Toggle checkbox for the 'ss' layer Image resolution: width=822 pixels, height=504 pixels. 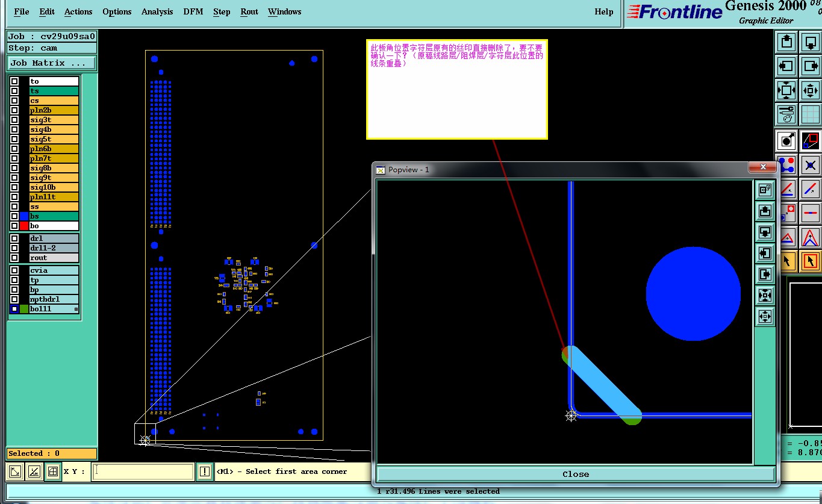pyautogui.click(x=14, y=207)
